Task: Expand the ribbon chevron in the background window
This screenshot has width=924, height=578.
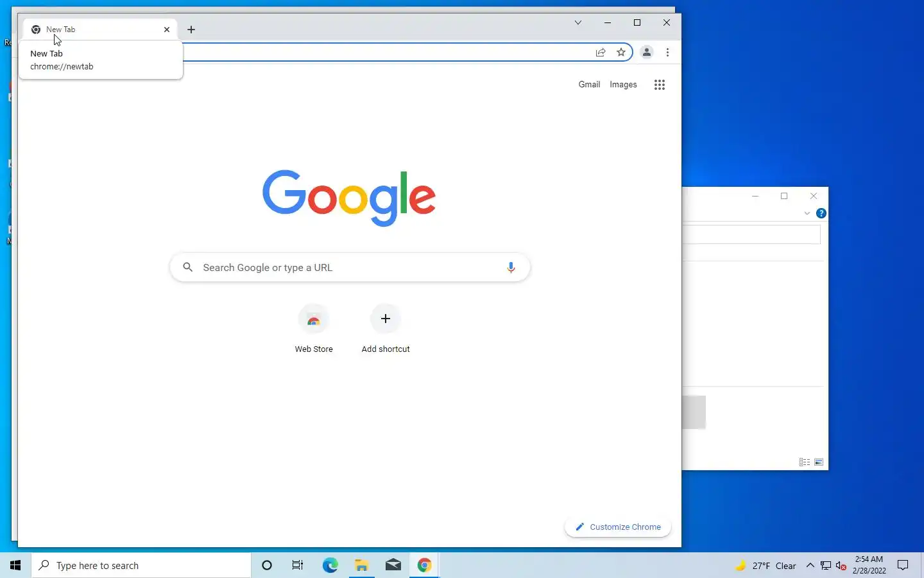Action: (807, 213)
